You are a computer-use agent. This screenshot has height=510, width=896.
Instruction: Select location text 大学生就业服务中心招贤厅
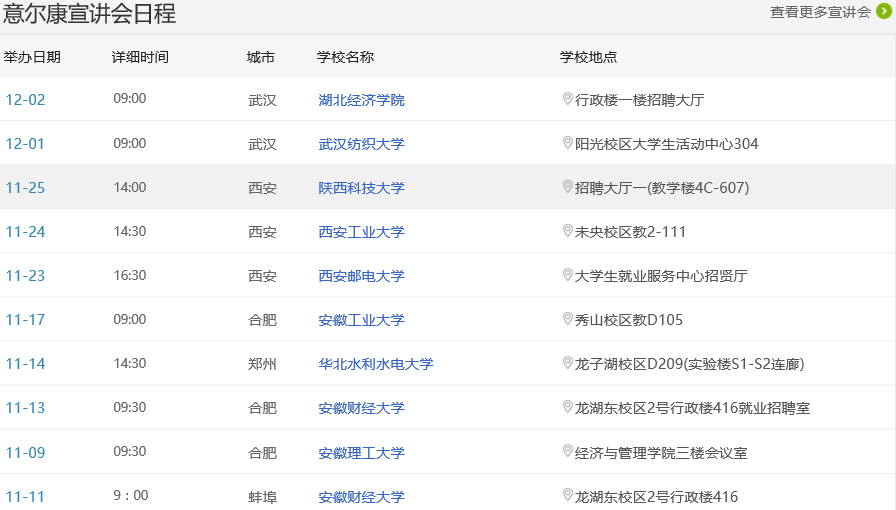click(661, 276)
